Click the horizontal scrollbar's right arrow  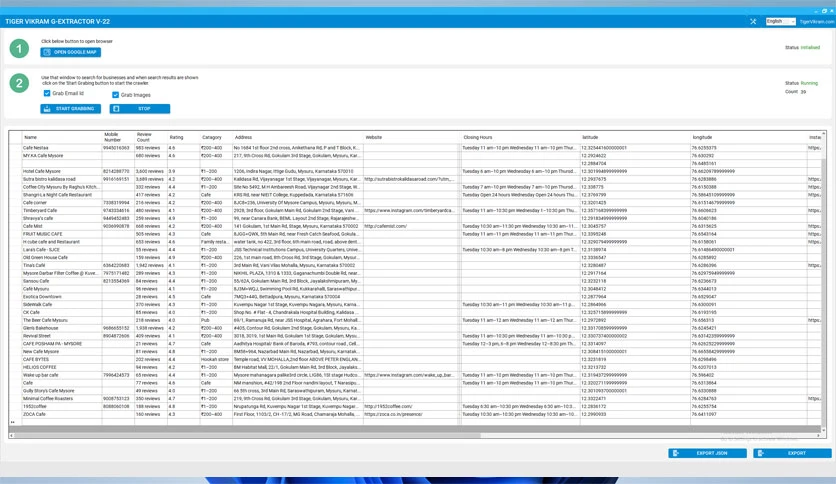(818, 435)
